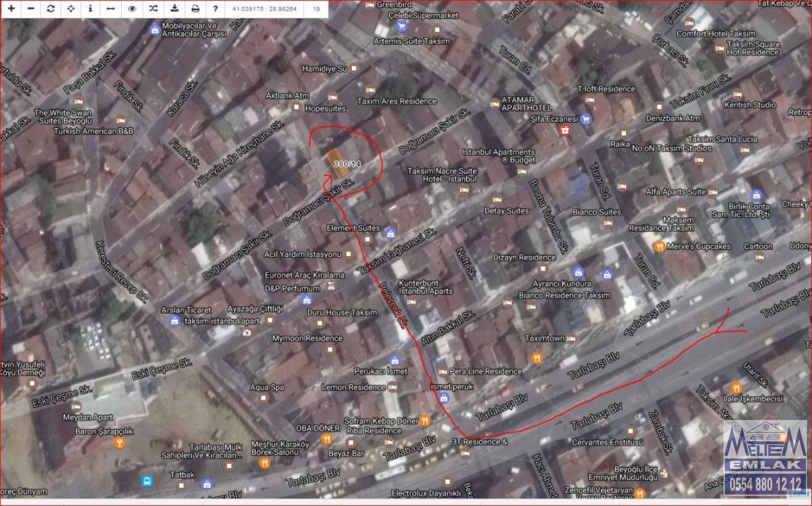Click the download icon in toolbar
The image size is (812, 506).
174,9
